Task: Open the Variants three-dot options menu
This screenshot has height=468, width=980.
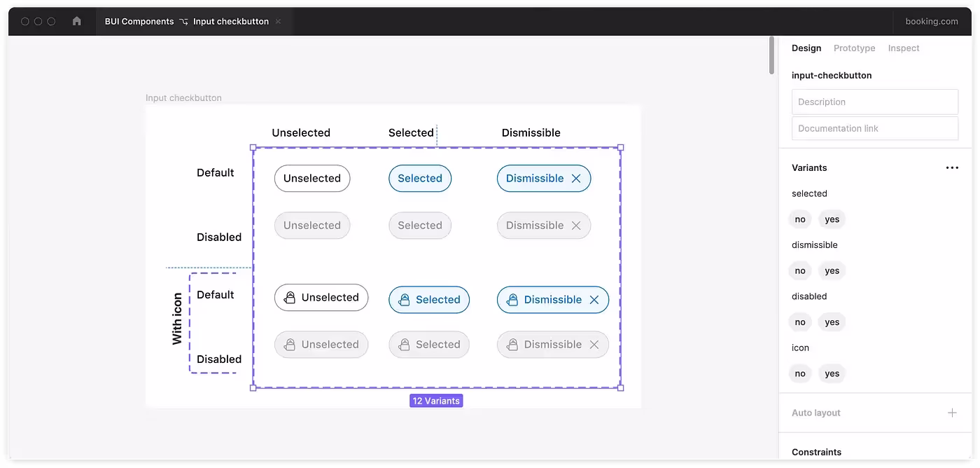Action: pyautogui.click(x=951, y=168)
